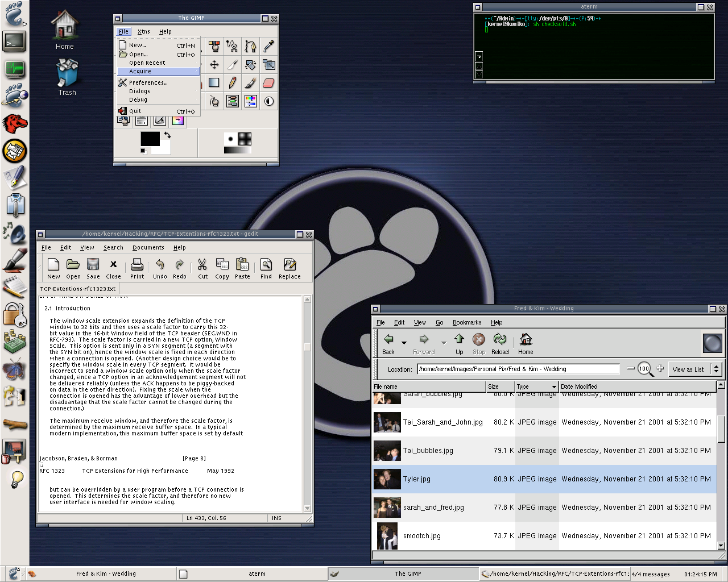Screen dimensions: 728x582
Task: Select the Eraser tool in GIMP toolbox
Action: tap(268, 83)
